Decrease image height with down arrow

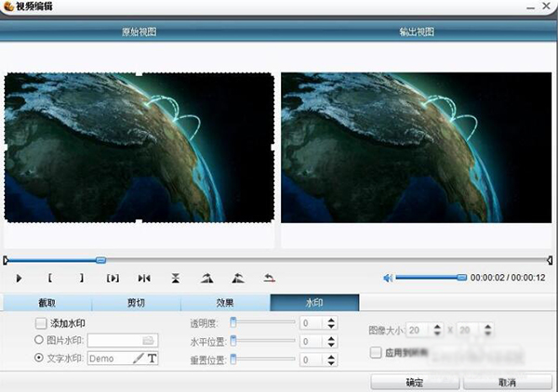488,333
